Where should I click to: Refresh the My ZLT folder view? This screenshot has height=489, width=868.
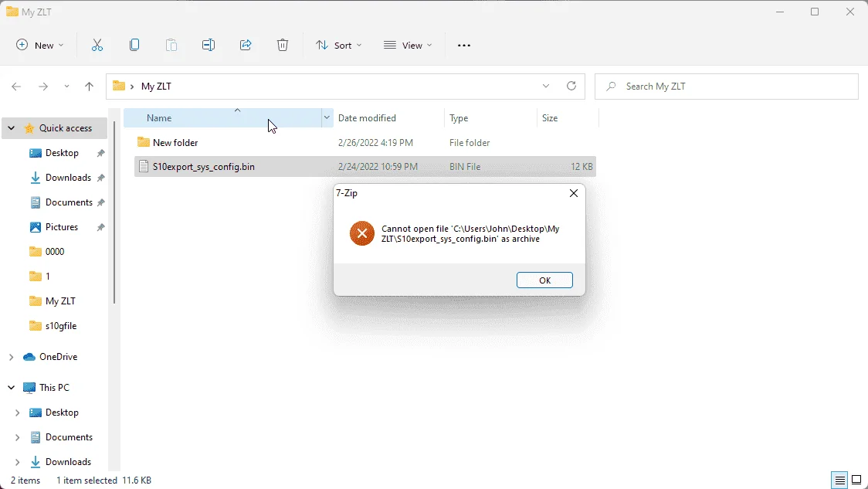(x=571, y=86)
